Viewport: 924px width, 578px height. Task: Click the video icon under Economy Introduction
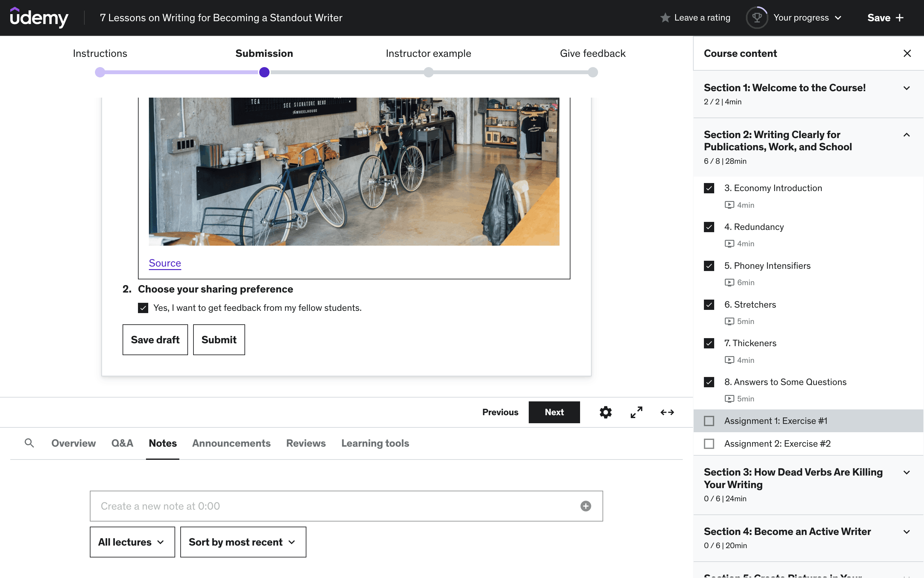[x=729, y=205]
